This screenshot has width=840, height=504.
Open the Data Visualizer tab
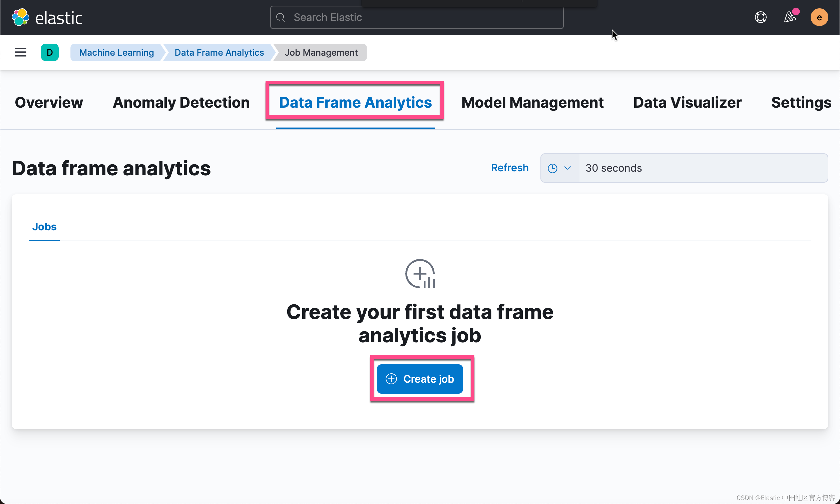(687, 103)
